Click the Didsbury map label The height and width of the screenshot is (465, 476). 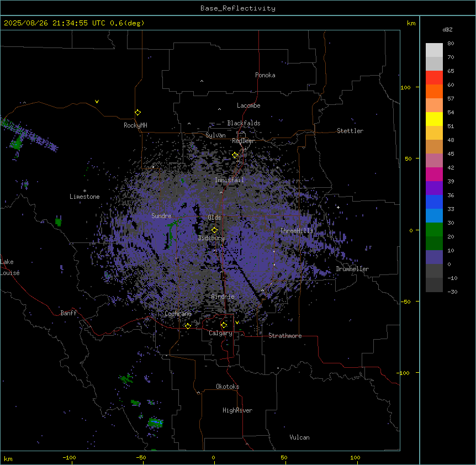click(211, 238)
